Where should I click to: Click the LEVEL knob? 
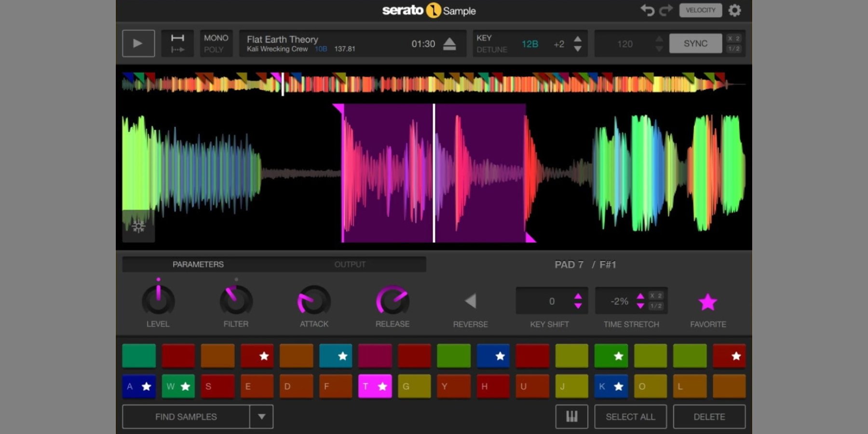point(158,301)
